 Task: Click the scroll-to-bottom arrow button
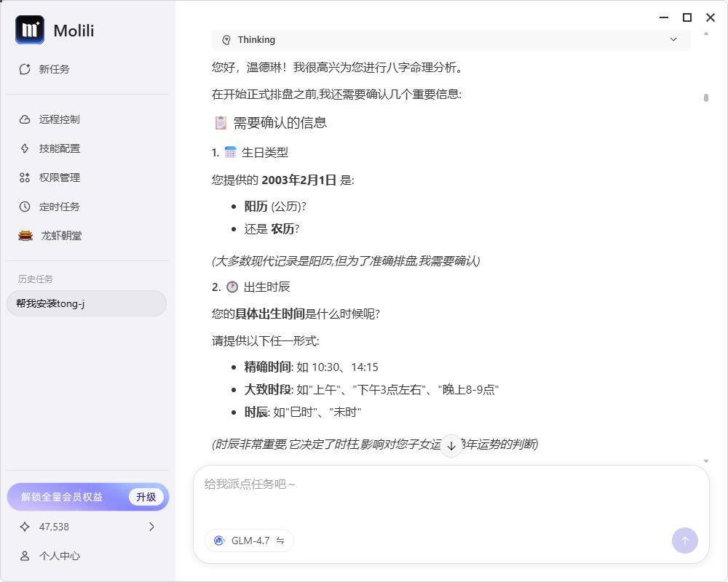[x=451, y=446]
